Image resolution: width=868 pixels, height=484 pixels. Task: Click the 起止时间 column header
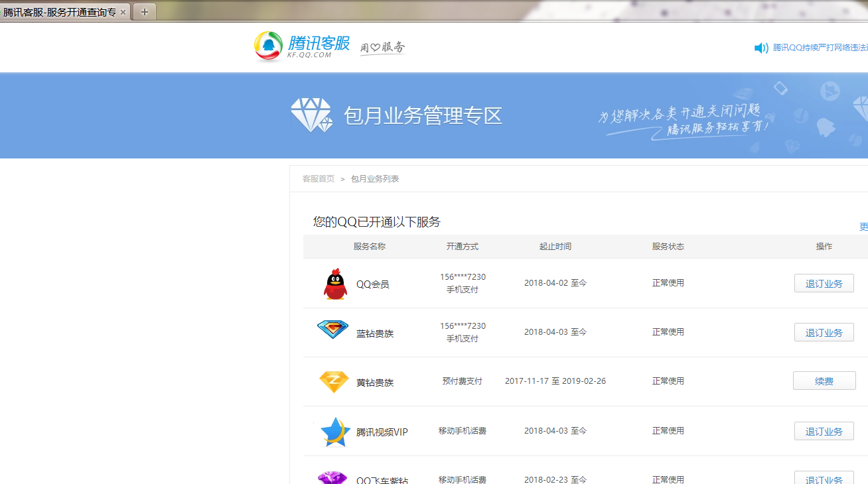(555, 247)
